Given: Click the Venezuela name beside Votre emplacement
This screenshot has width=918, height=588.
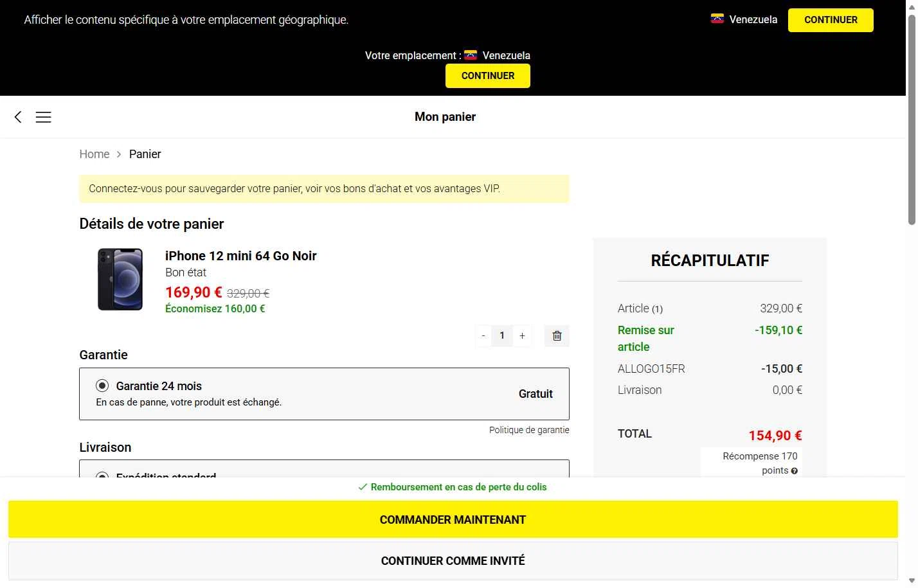Looking at the screenshot, I should click(x=507, y=56).
